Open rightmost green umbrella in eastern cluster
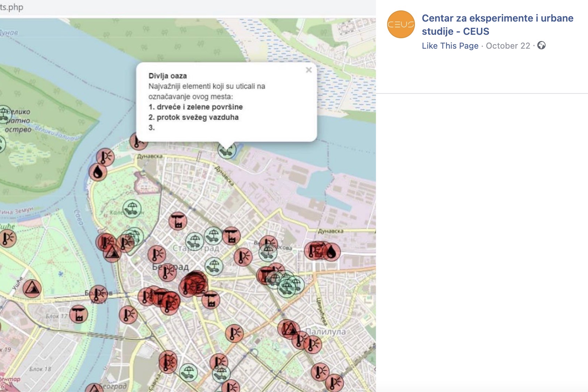Screen dimensions: 588x392 295,284
